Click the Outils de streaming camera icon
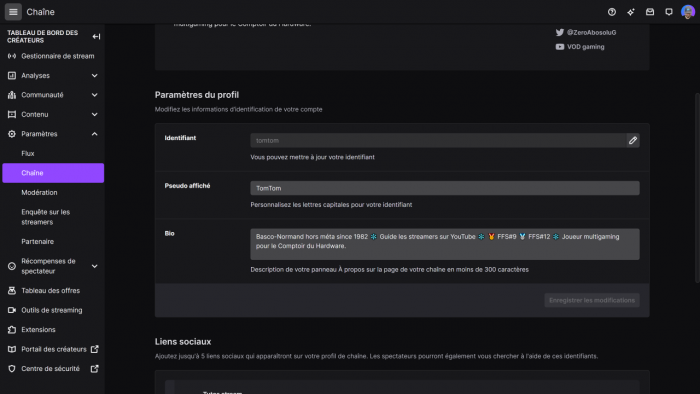This screenshot has width=700, height=394. coord(12,310)
